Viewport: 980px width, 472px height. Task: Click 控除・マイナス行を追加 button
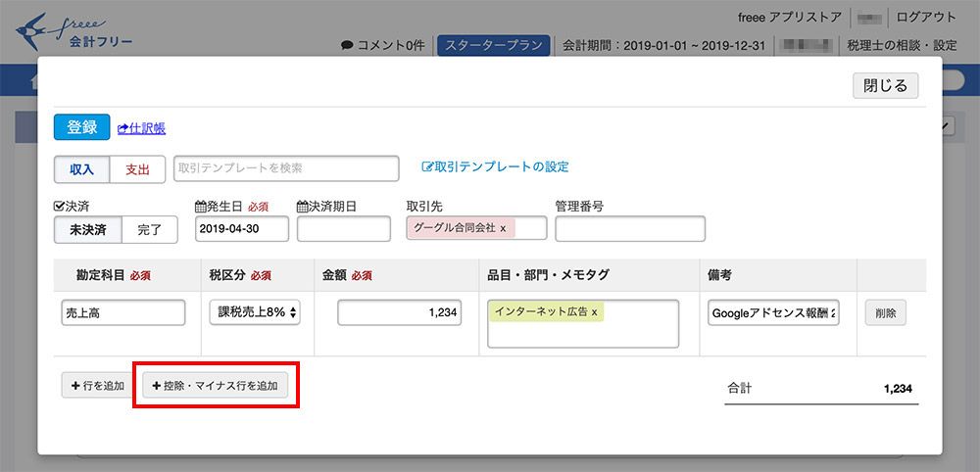[215, 385]
